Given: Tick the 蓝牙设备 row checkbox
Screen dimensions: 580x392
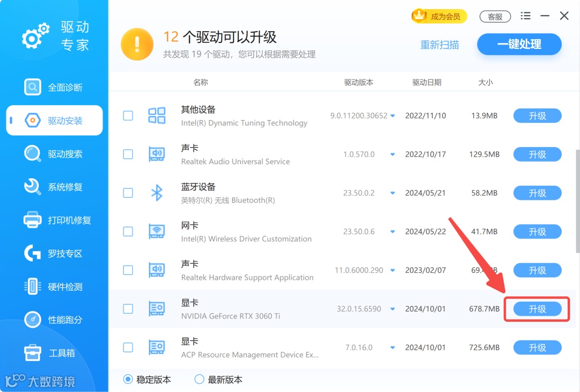Looking at the screenshot, I should pyautogui.click(x=128, y=193).
